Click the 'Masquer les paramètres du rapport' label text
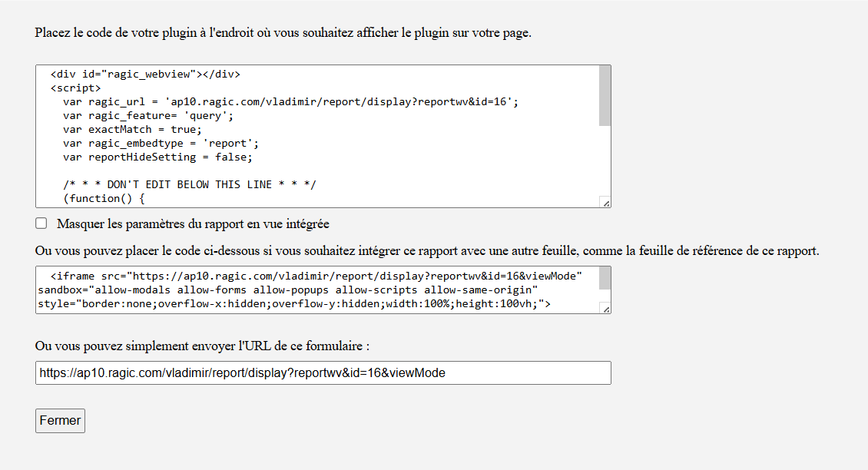The width and height of the screenshot is (868, 470). tap(193, 224)
